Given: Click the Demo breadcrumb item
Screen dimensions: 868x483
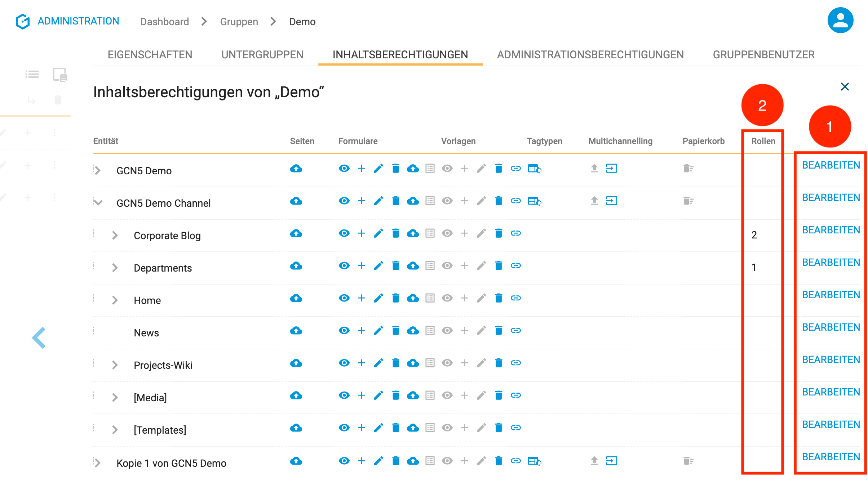Looking at the screenshot, I should pos(302,22).
